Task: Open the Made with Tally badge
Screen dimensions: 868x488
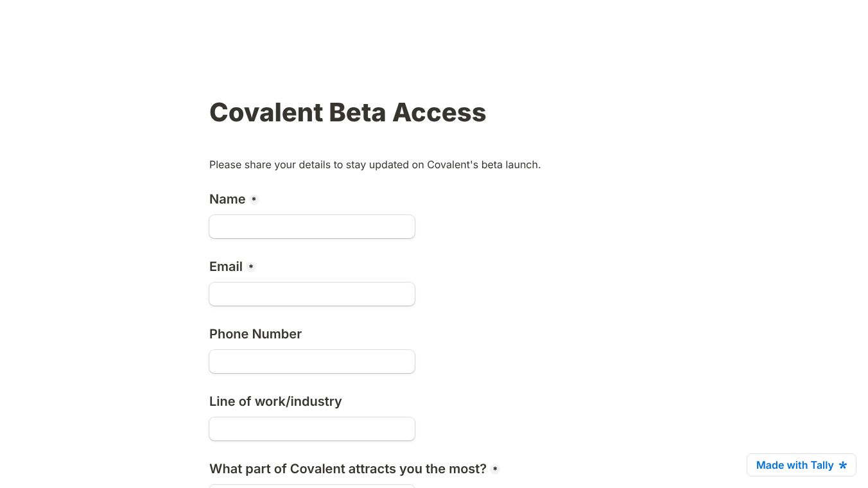Action: (801, 465)
